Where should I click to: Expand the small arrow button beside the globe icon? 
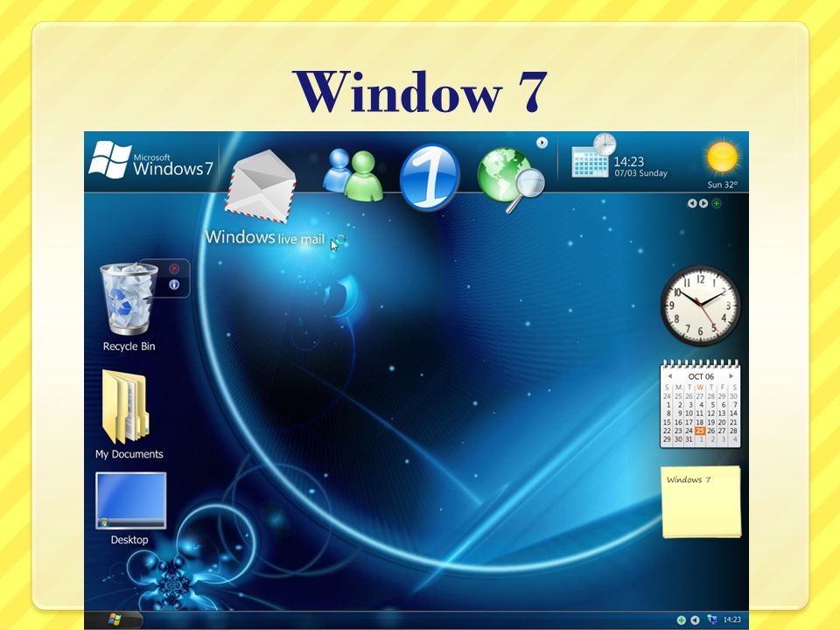pos(542,143)
